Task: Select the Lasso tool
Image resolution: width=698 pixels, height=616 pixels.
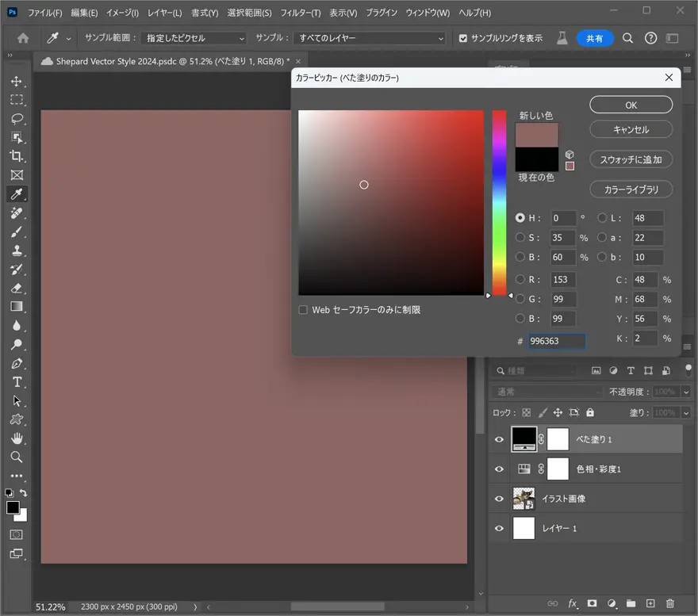Action: (17, 119)
